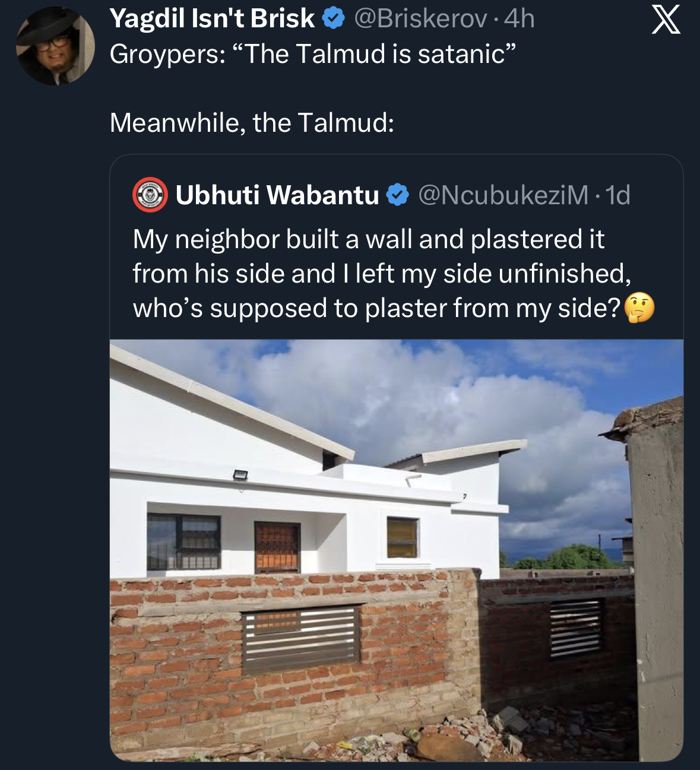Click the orange door on the white house
Screen dimensions: 700x770
(x=277, y=547)
